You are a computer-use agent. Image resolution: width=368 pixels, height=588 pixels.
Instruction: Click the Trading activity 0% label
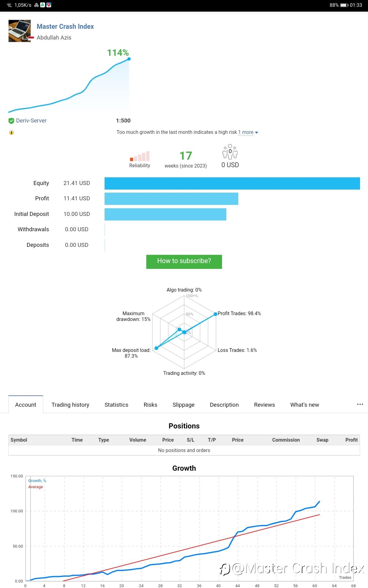click(184, 373)
